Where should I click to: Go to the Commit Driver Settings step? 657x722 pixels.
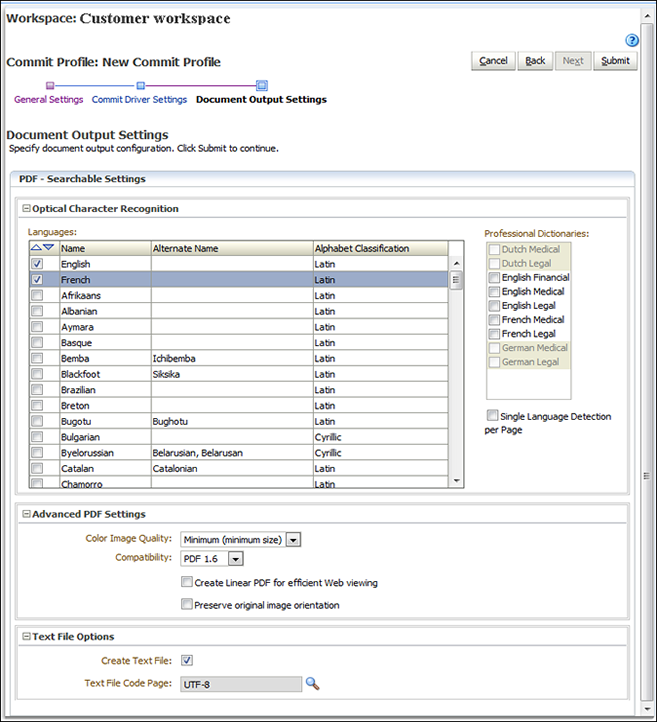click(x=139, y=99)
